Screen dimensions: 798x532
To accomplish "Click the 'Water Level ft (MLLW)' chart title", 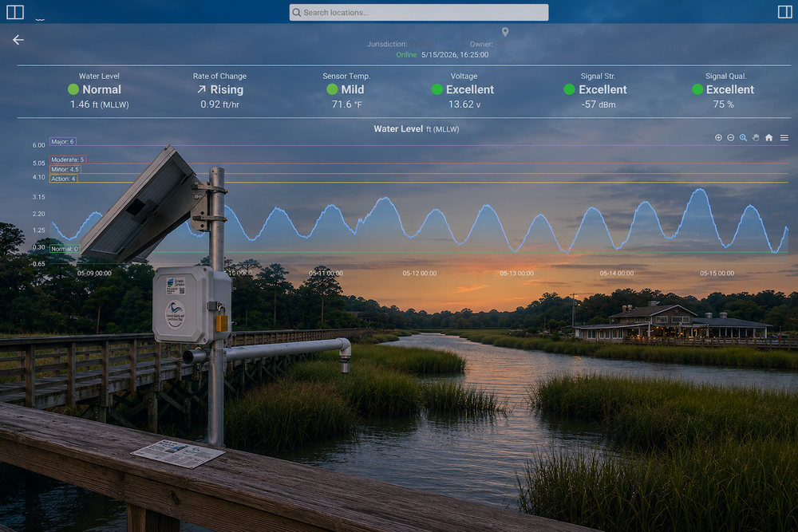I will point(417,129).
